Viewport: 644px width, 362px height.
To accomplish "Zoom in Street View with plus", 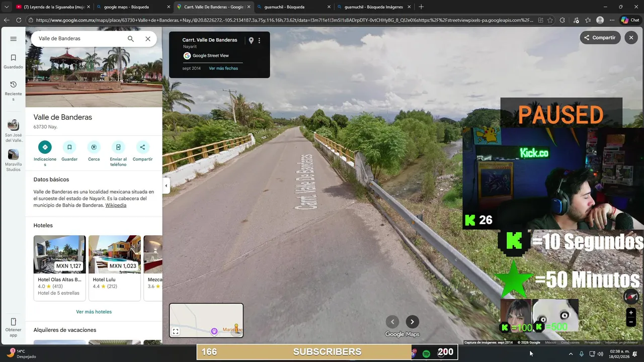I will click(x=631, y=313).
